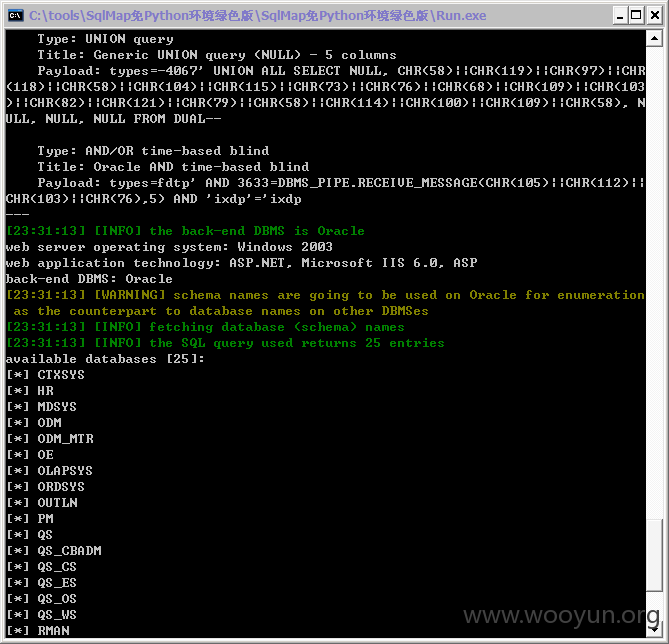669x644 pixels.
Task: Select the CTXSYS database entry
Action: click(x=45, y=375)
